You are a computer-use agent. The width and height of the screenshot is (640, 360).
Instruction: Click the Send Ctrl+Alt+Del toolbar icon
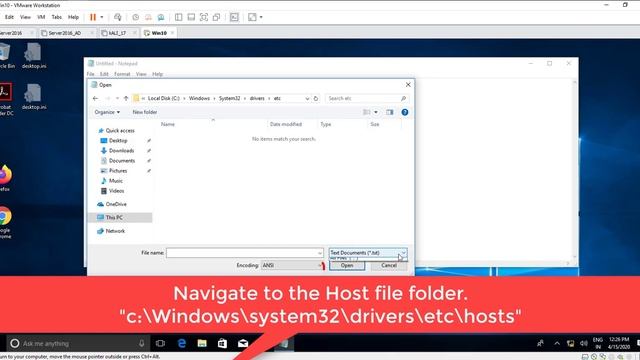(118, 17)
